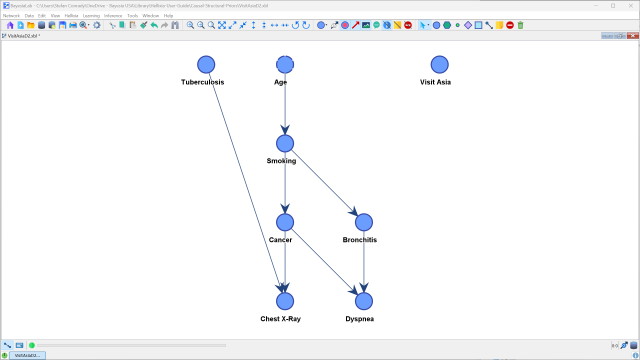
Task: Toggle the node image display icon
Action: pos(366,25)
